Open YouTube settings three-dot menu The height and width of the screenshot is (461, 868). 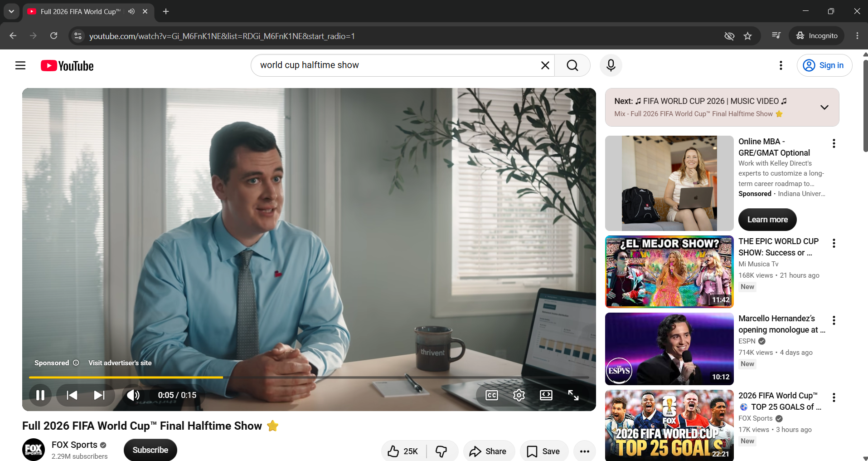781,65
